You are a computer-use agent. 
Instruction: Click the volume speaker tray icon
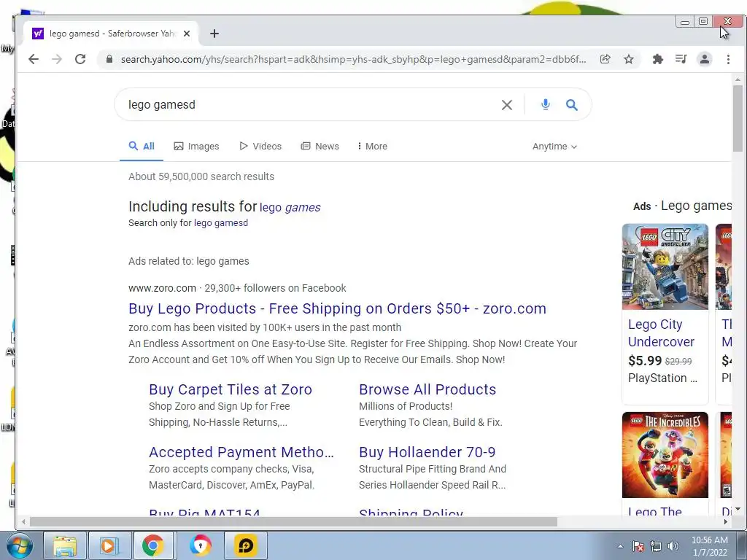[x=673, y=546]
